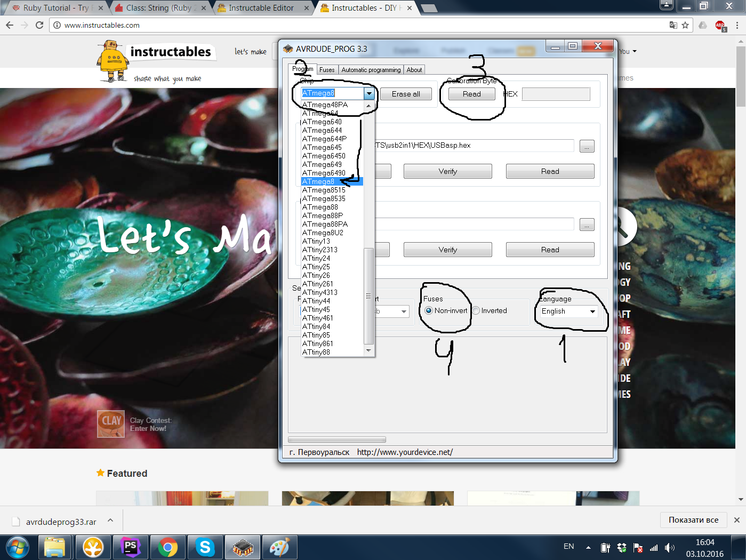
Task: Select the AVRDUDE chip icon on taskbar
Action: tap(243, 548)
